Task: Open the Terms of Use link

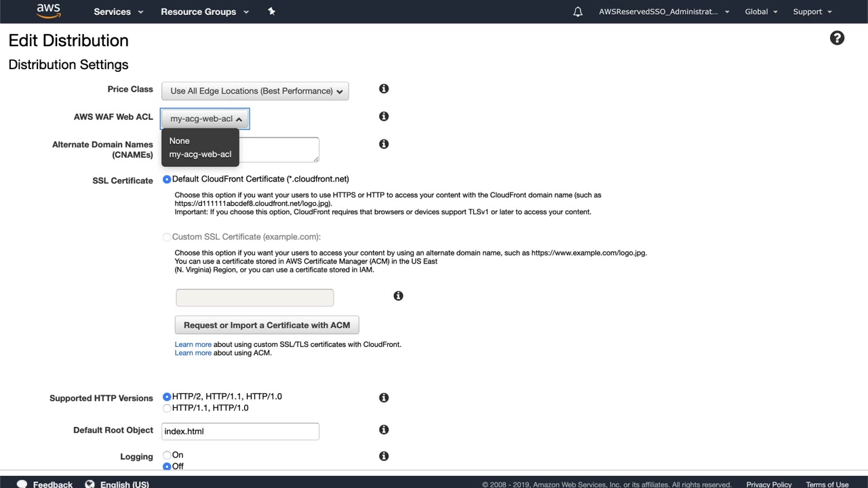Action: pos(827,485)
